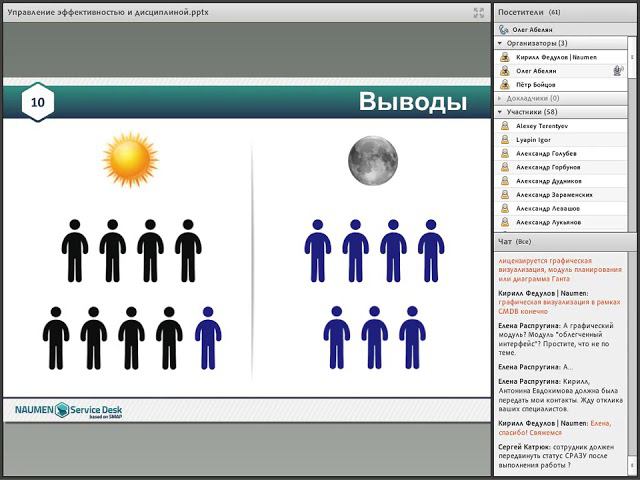Click the NAUMEN Service Desk logo
Viewport: 640px width, 480px height.
[x=69, y=410]
